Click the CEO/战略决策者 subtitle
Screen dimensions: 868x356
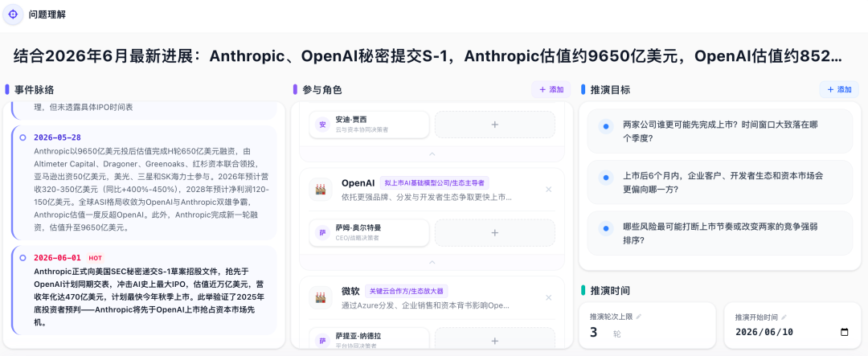tap(357, 238)
